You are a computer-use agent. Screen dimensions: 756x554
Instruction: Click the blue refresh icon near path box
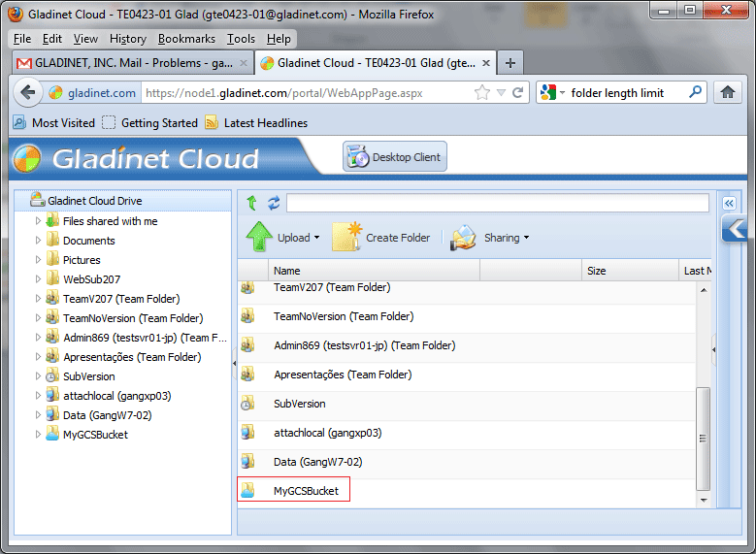tap(274, 203)
